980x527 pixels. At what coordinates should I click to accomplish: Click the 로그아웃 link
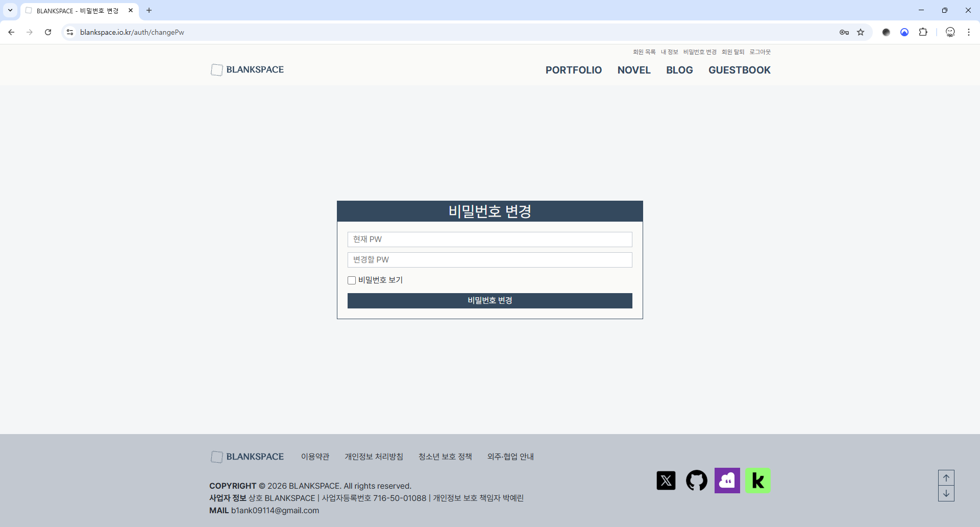pyautogui.click(x=759, y=52)
